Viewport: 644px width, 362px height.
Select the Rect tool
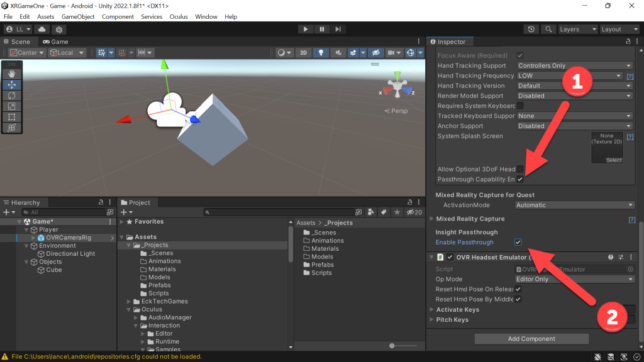click(x=11, y=117)
